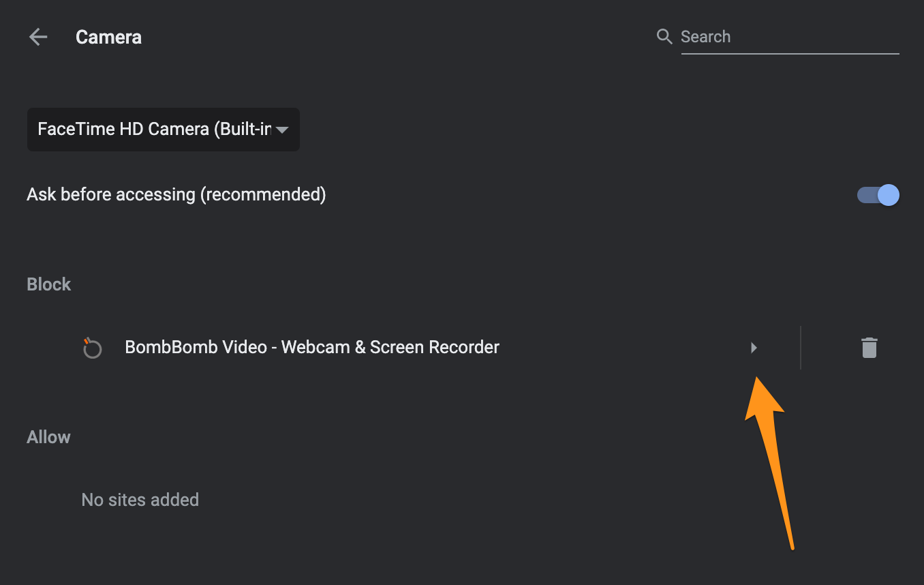This screenshot has width=924, height=585.
Task: Click the magnifying glass search icon
Action: pyautogui.click(x=664, y=36)
